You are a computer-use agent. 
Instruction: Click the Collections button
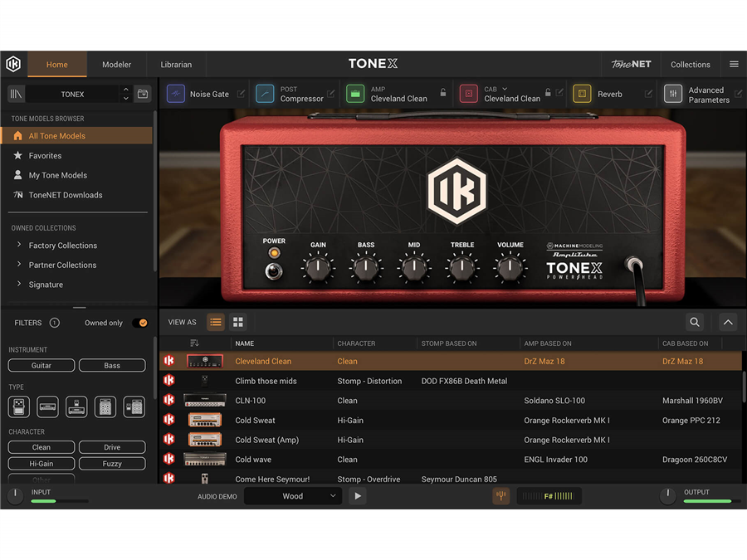[690, 64]
